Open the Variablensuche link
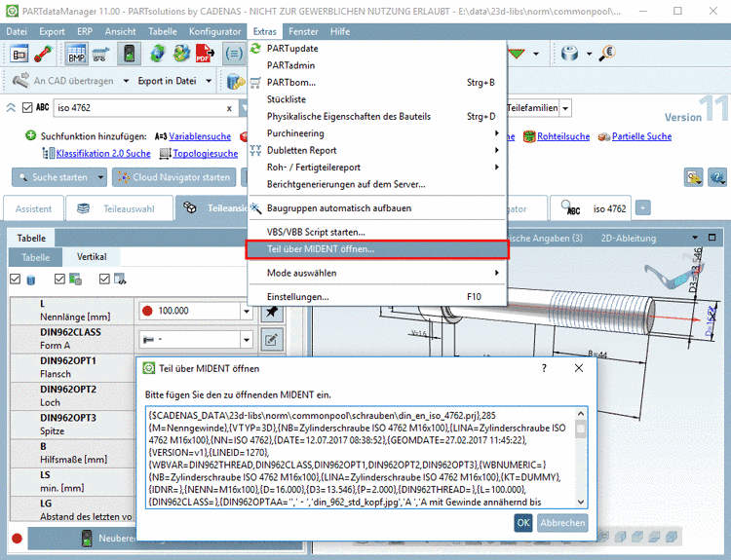 (x=200, y=136)
